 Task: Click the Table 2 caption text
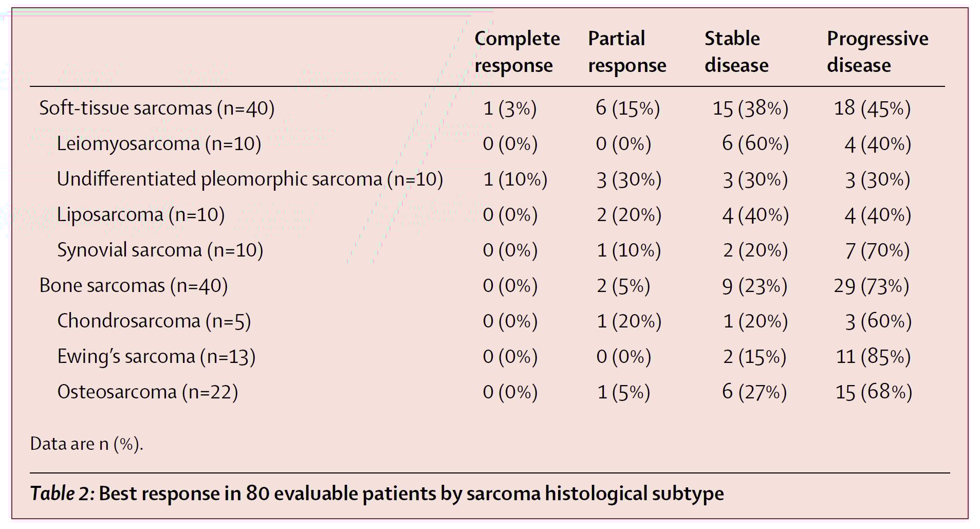(x=377, y=494)
